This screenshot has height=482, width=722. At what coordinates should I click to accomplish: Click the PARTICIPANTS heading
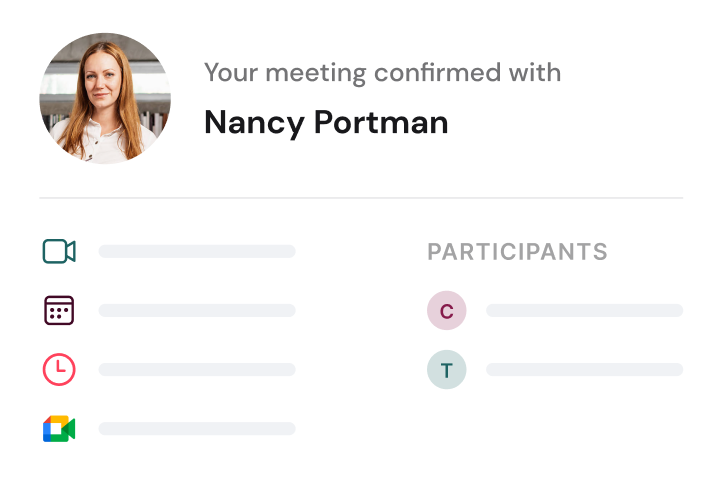(517, 252)
